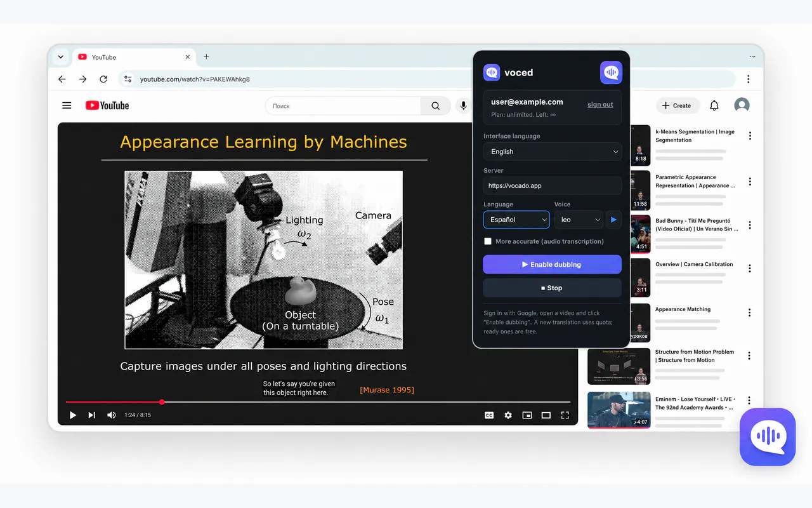Click the YouTube logo

(107, 105)
